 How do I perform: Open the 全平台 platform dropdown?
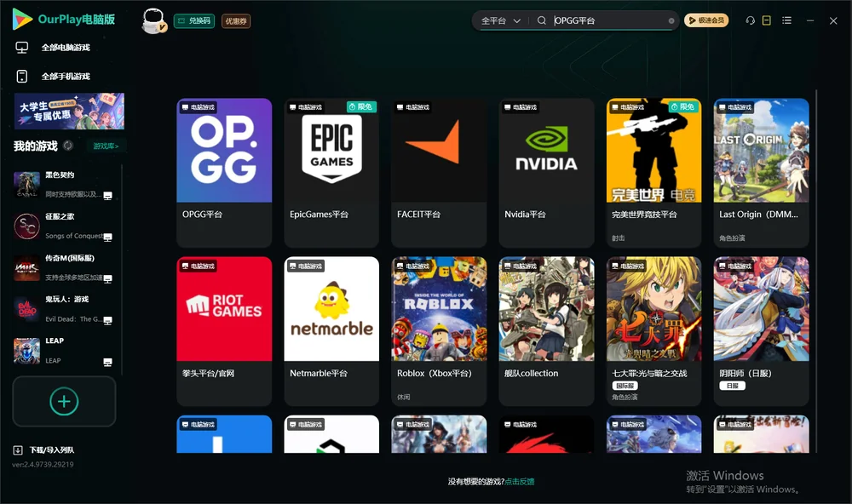(501, 20)
